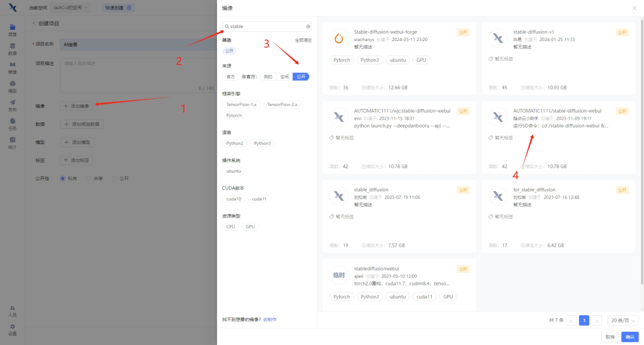644x345 pixels.
Task: Select page 1 in the pagination
Action: tap(584, 321)
